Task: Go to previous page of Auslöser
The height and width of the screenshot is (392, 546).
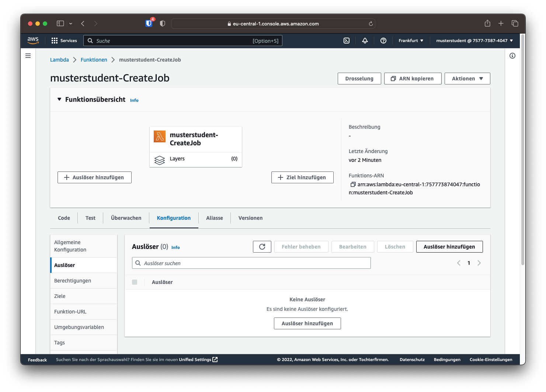Action: tap(459, 263)
